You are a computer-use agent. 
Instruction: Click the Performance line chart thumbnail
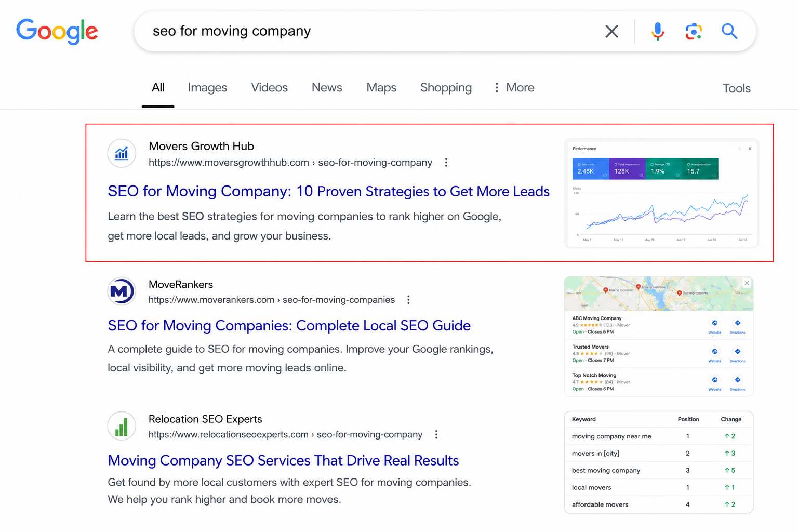point(662,214)
